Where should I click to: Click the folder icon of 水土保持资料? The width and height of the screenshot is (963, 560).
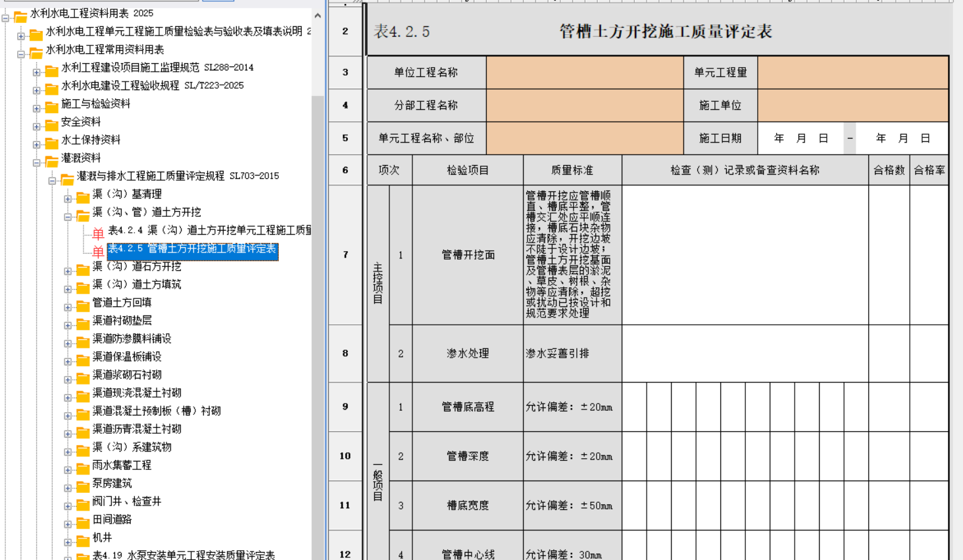pos(52,143)
